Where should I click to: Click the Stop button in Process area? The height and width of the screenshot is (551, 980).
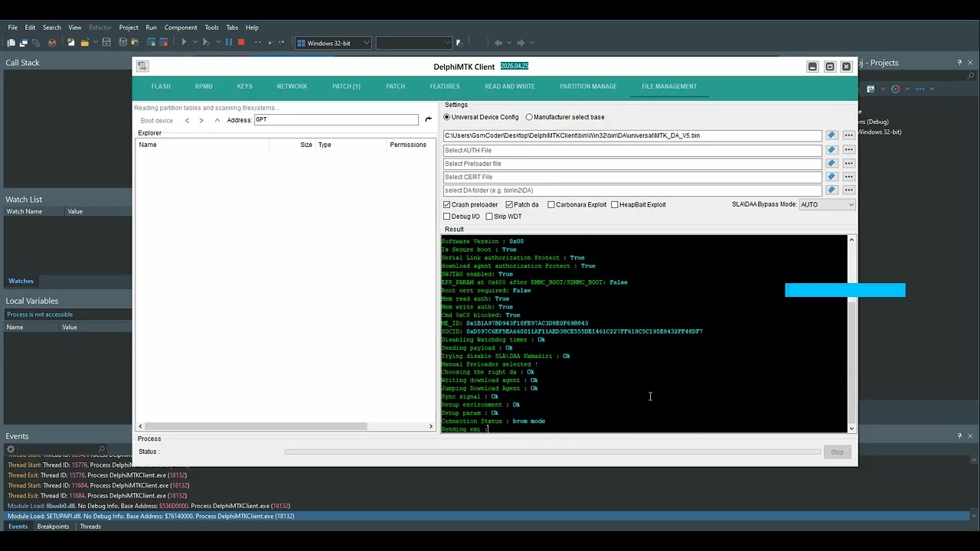(x=837, y=452)
